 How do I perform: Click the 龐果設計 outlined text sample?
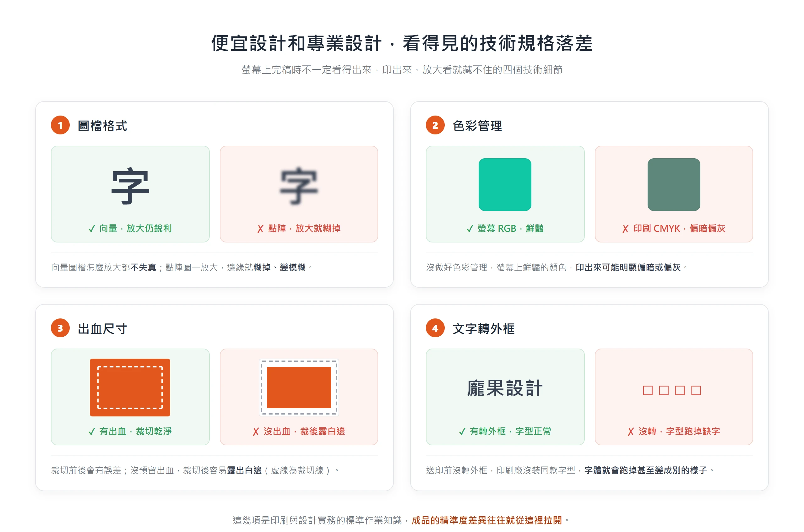click(x=505, y=388)
